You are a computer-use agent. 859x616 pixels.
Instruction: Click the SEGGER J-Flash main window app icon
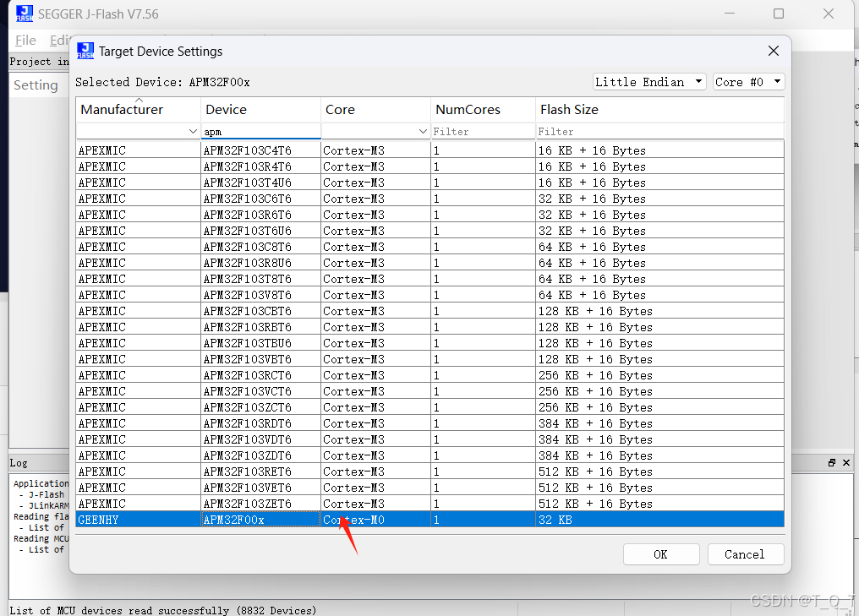point(25,14)
